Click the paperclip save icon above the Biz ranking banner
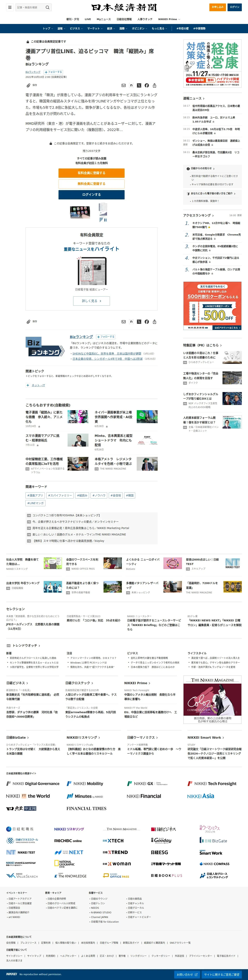This screenshot has width=248, height=980. (28, 322)
